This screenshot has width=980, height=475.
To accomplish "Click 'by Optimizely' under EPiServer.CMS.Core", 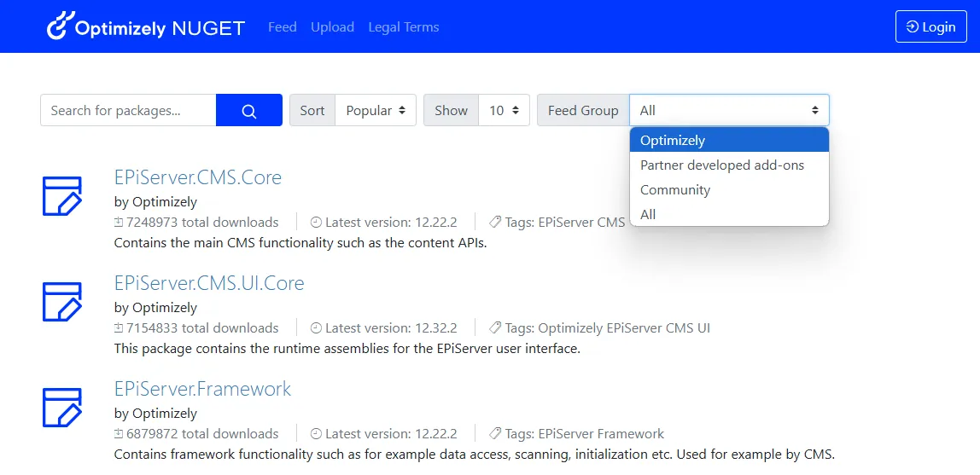I will (x=155, y=202).
